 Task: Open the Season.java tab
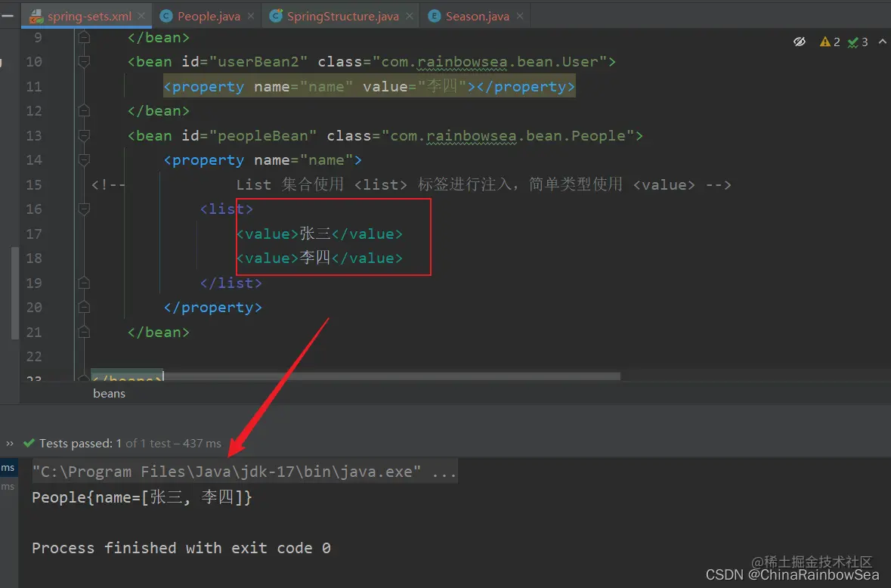click(x=478, y=16)
